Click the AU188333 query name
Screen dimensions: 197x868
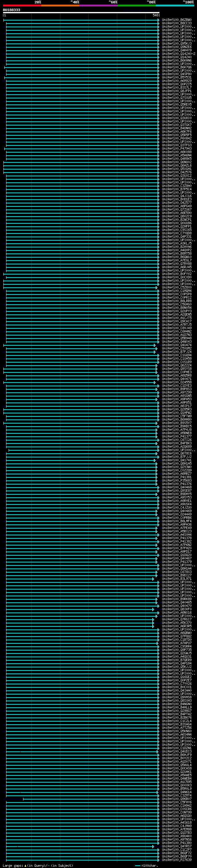tap(11, 10)
